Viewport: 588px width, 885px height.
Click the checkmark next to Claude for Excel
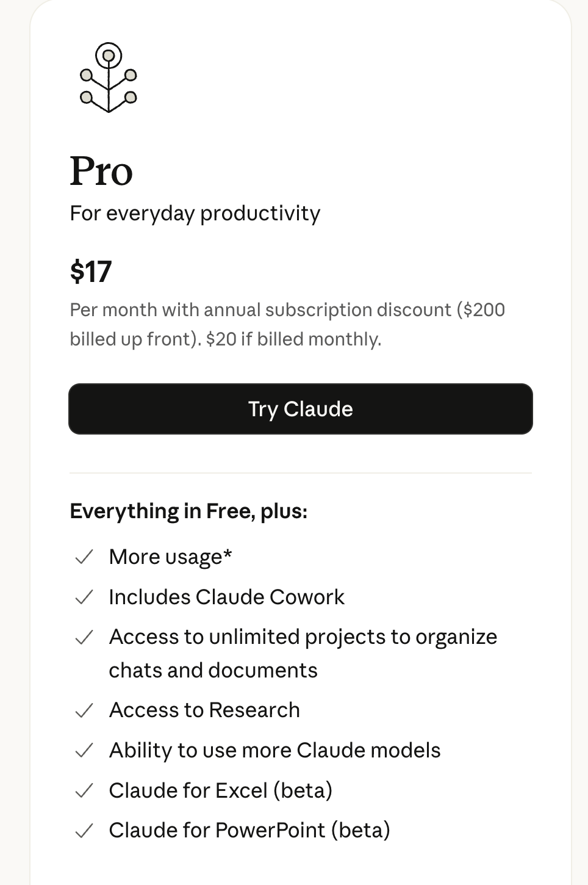click(84, 790)
